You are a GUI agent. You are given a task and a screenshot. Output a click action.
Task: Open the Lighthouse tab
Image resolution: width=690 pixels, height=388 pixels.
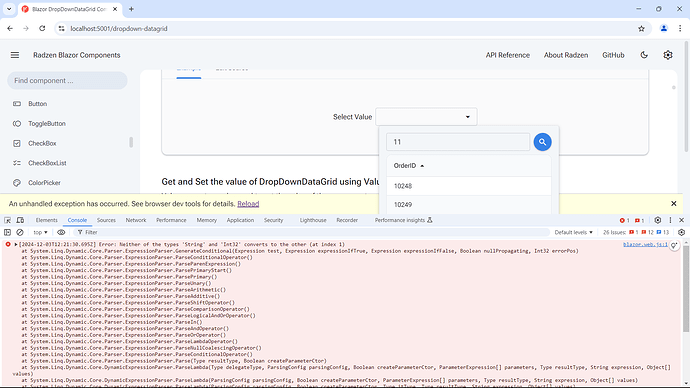(x=313, y=220)
